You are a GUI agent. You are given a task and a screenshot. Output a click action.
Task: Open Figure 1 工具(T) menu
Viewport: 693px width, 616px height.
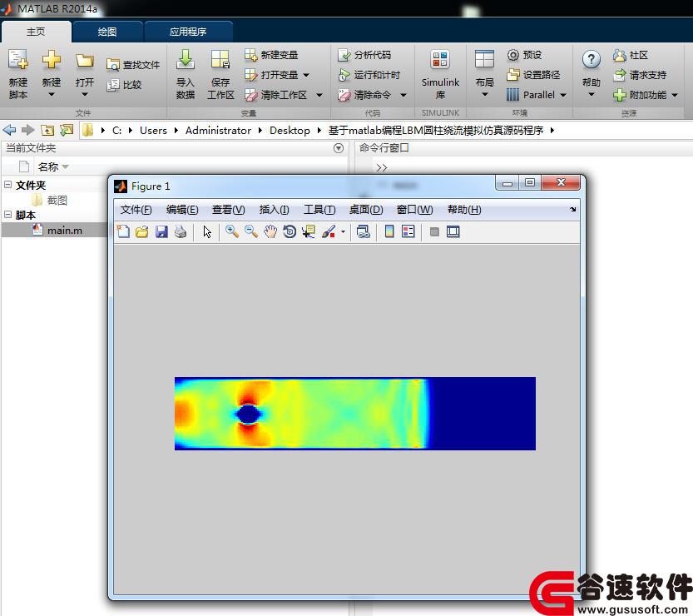pos(319,210)
